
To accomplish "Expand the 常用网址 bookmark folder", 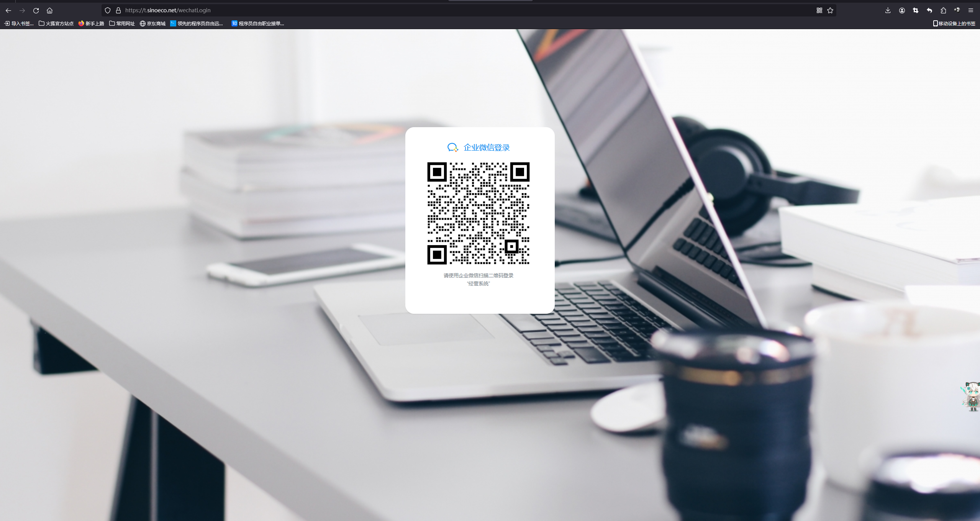I will 122,23.
